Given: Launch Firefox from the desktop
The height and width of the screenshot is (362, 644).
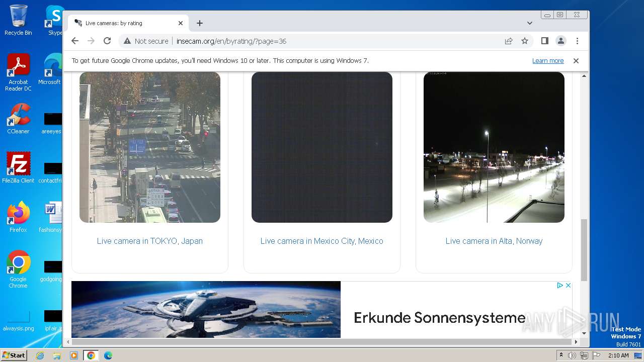Looking at the screenshot, I should [18, 217].
